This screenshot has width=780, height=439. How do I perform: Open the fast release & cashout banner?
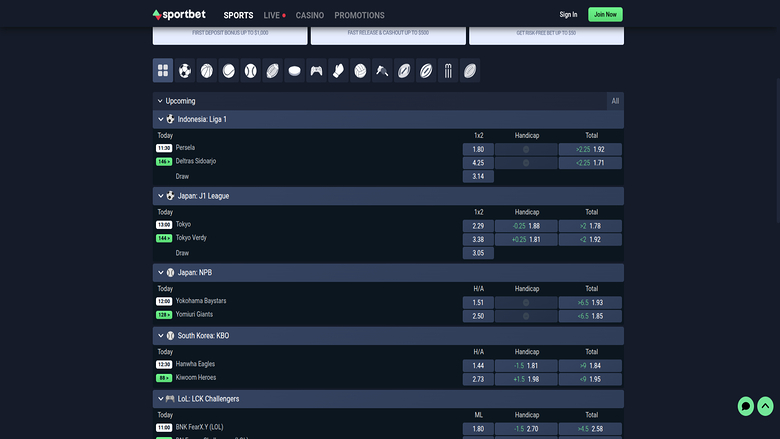click(x=388, y=35)
